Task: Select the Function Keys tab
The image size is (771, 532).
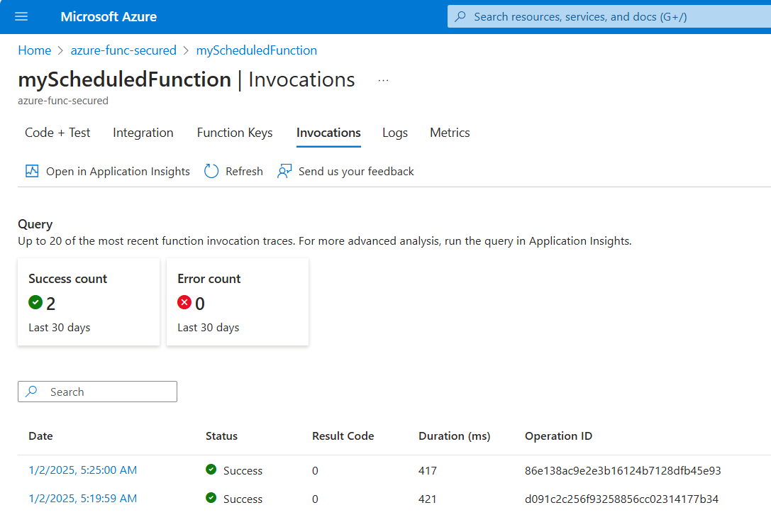Action: [x=235, y=133]
